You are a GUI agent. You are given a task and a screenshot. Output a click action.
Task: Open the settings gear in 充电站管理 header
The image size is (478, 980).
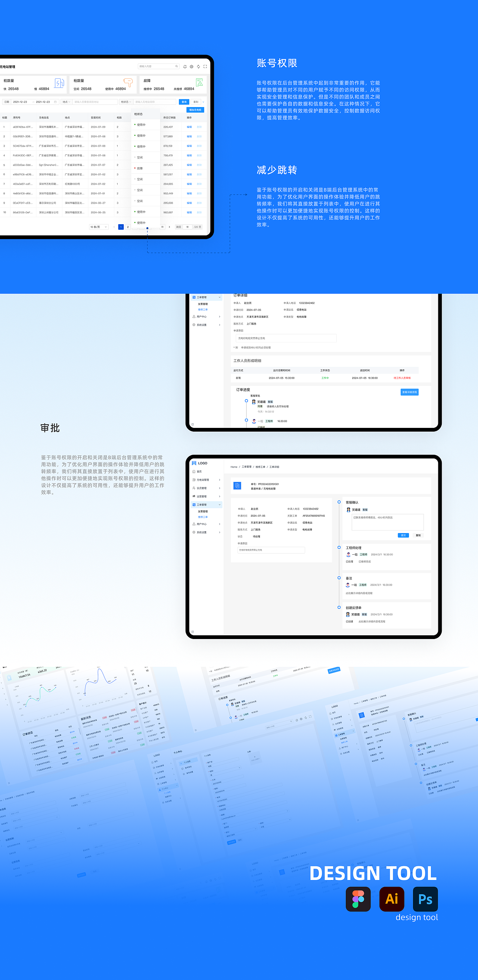[192, 66]
